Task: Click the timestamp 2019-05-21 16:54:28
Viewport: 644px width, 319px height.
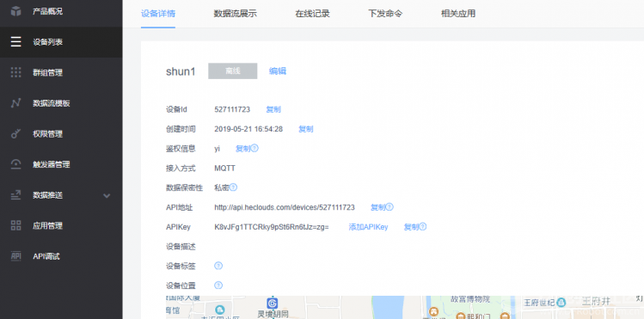Action: [248, 129]
